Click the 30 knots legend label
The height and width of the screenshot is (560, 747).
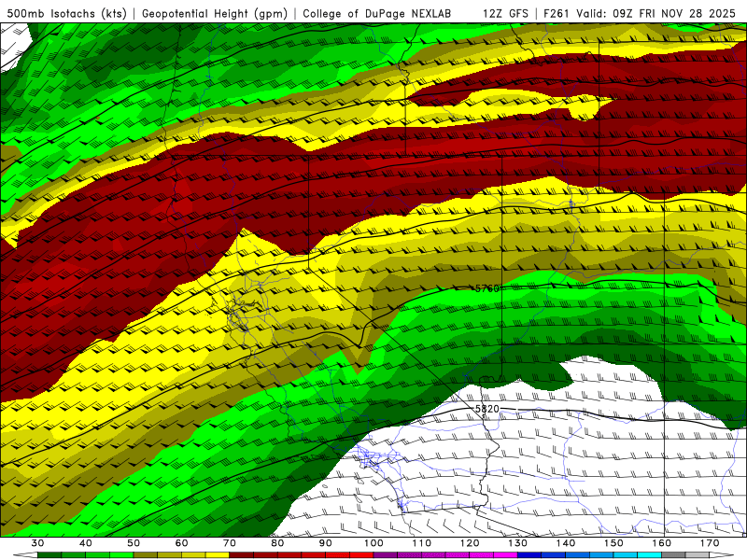coord(37,543)
